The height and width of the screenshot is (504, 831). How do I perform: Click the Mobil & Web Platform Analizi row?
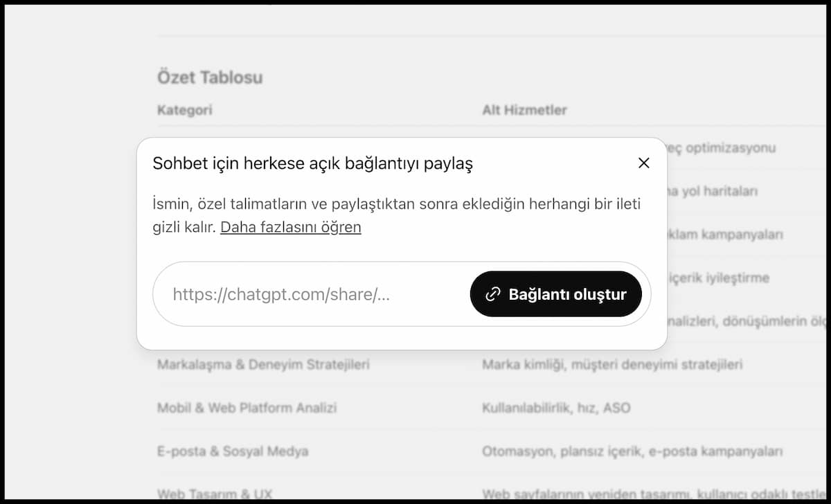coord(247,408)
